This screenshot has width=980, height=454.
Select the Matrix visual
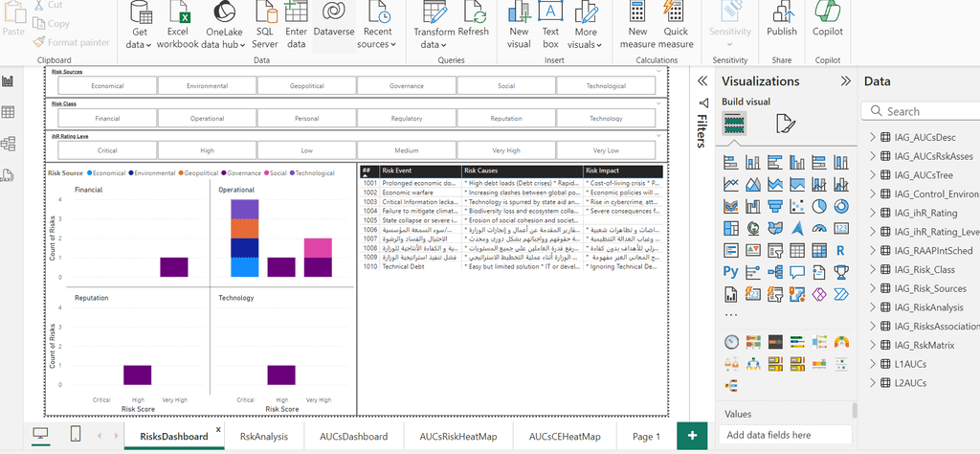(x=819, y=250)
